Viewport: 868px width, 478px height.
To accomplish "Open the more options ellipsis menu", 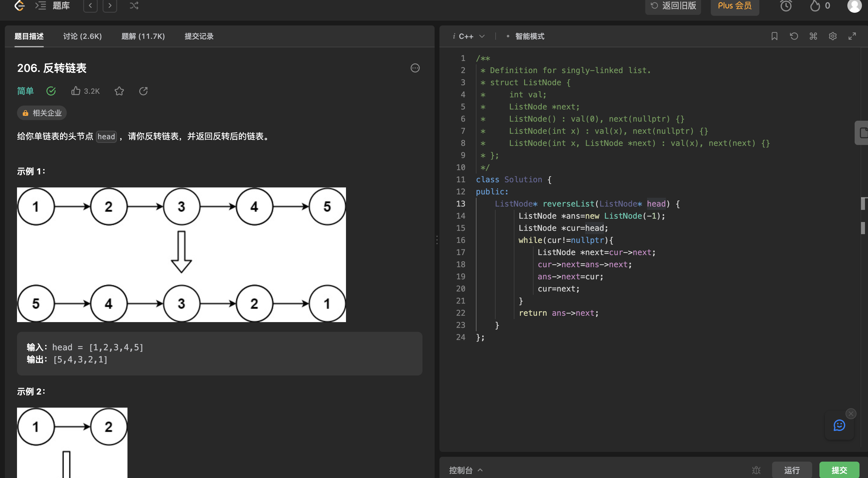I will pos(415,68).
